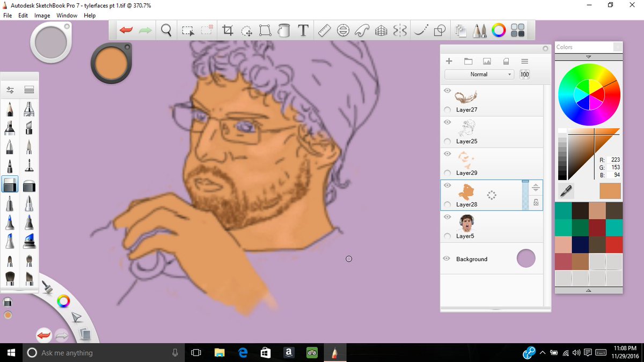644x362 pixels.
Task: Hide the Background layer
Action: [x=447, y=258]
